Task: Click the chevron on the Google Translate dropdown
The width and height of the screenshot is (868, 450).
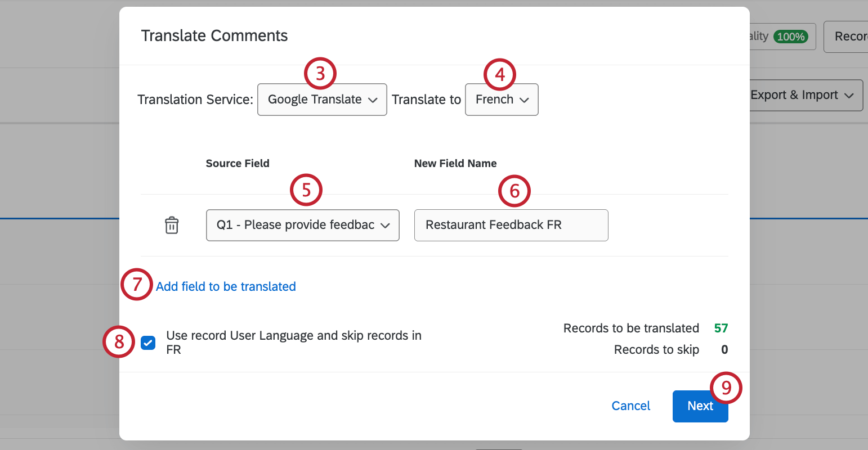Action: [x=373, y=100]
